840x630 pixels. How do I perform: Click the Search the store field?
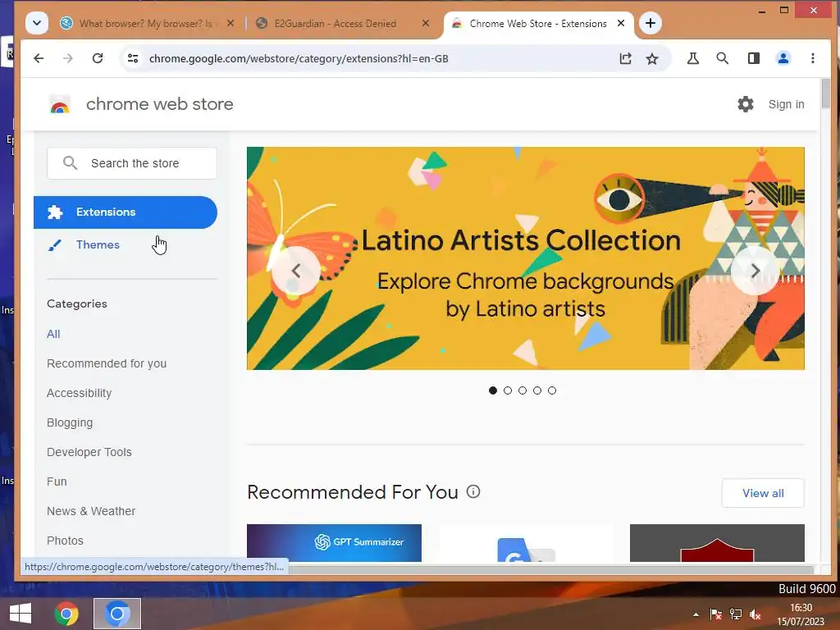(132, 163)
